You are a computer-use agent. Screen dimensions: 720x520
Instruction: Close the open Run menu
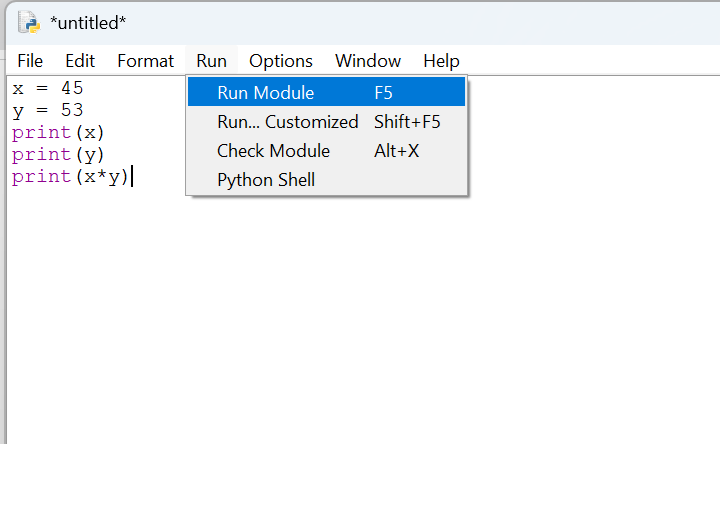pos(211,61)
